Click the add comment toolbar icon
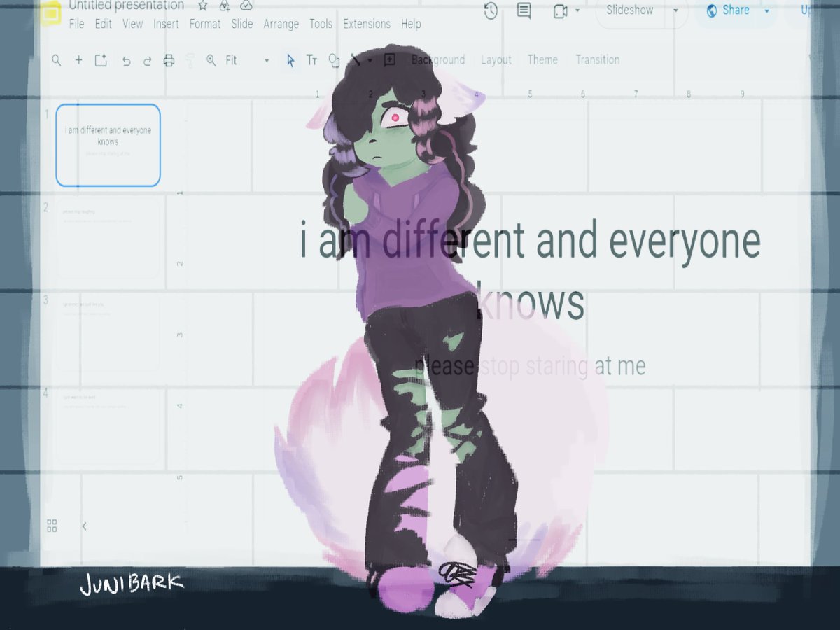The height and width of the screenshot is (630, 840). pos(390,60)
